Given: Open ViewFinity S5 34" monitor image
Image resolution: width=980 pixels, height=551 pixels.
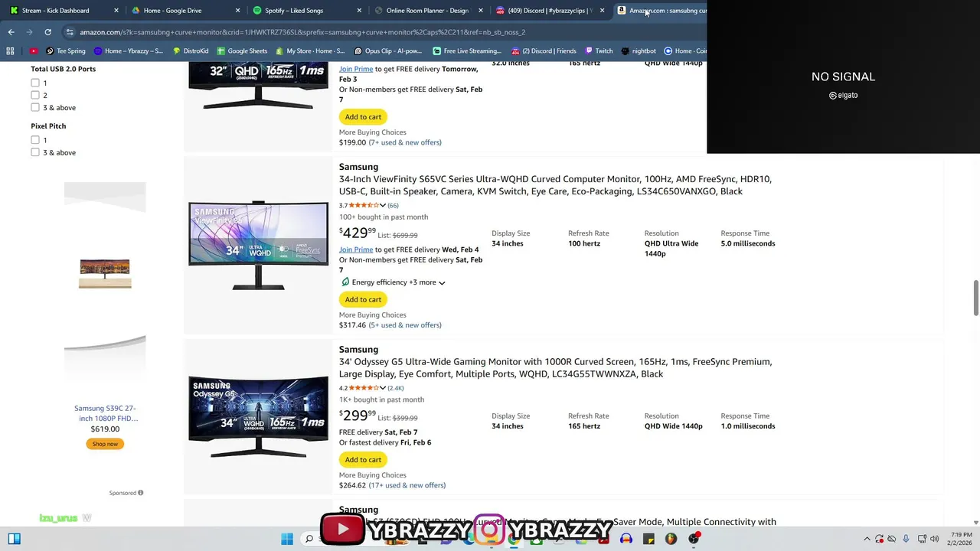Looking at the screenshot, I should point(259,246).
